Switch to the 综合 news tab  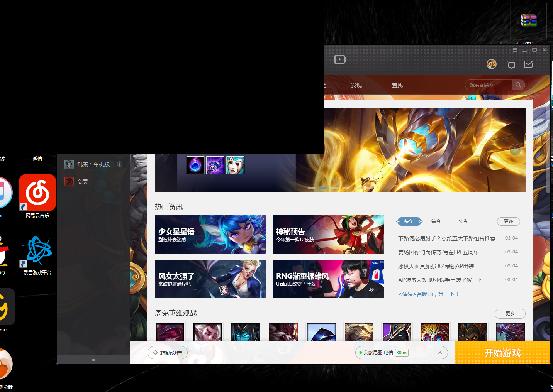pos(436,221)
